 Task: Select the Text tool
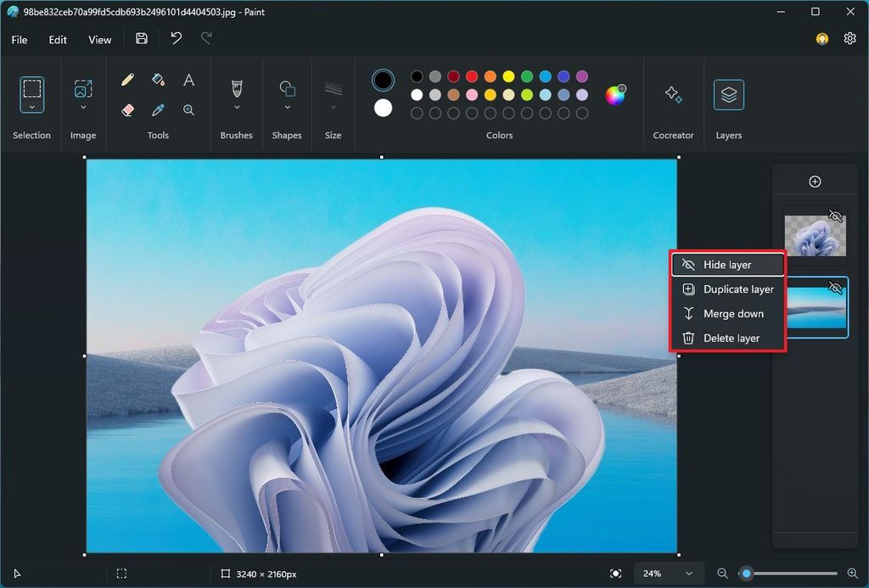[x=188, y=79]
